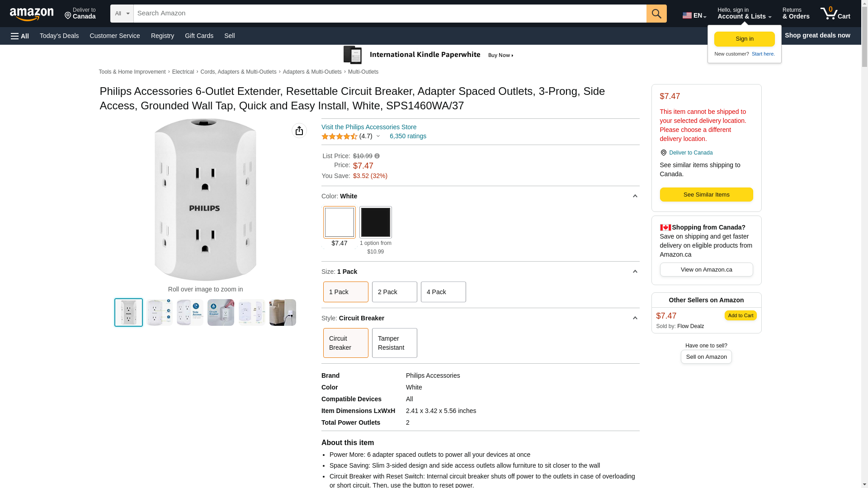
Task: Select the 4 Pack size option
Action: point(443,292)
